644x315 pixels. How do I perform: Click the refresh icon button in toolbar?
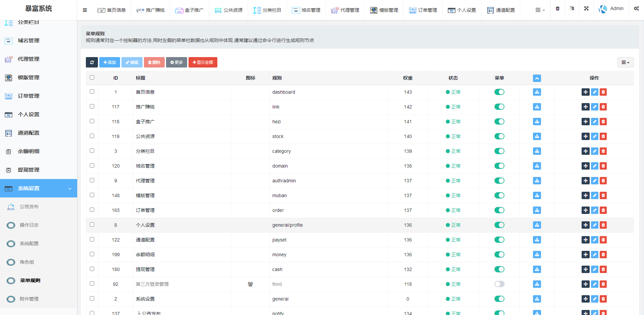pyautogui.click(x=92, y=62)
